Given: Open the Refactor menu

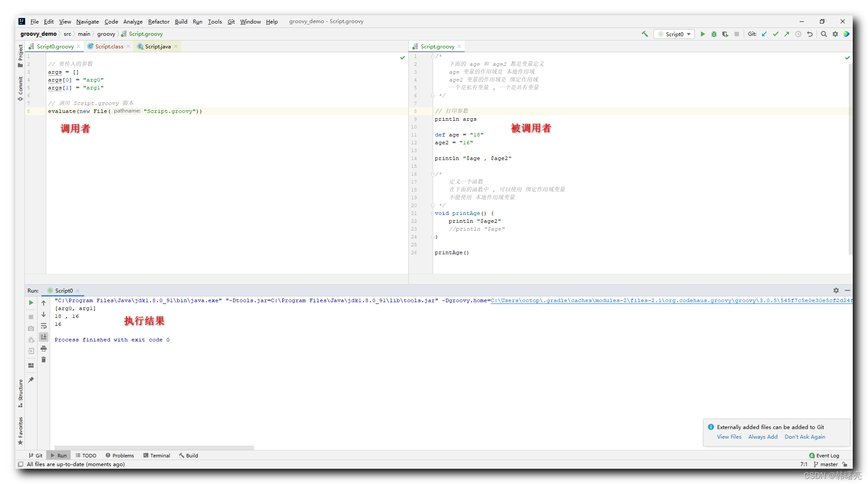Looking at the screenshot, I should click(x=159, y=21).
